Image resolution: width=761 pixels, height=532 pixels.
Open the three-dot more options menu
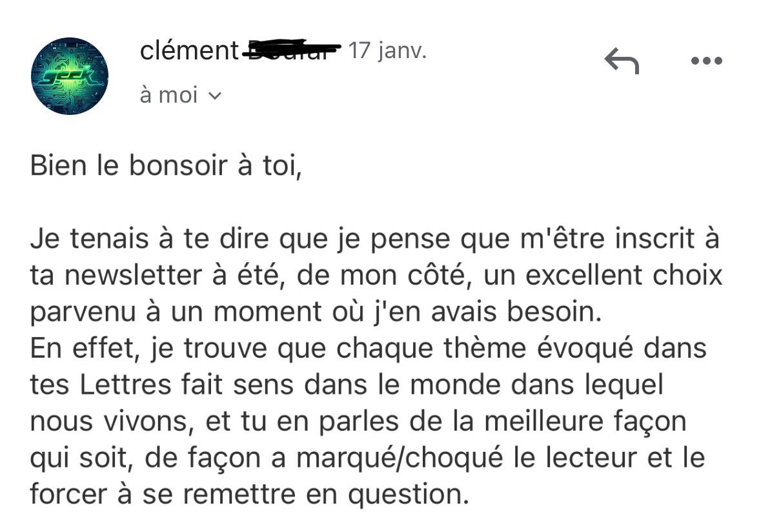[706, 61]
